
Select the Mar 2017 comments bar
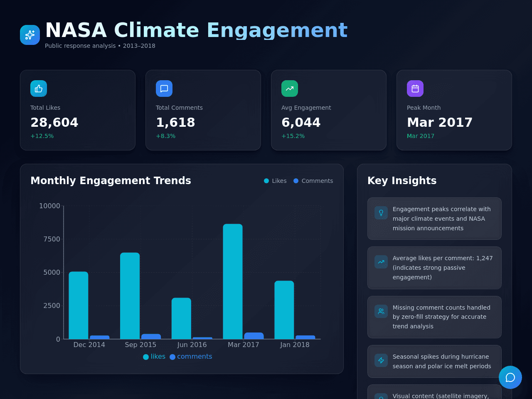254,336
